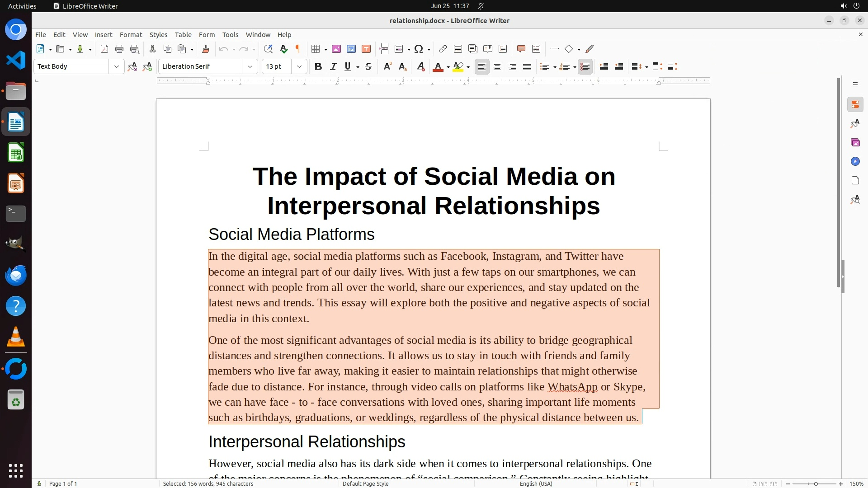Click the zoom slider handle
Viewport: 868px width, 488px height.
click(x=816, y=484)
